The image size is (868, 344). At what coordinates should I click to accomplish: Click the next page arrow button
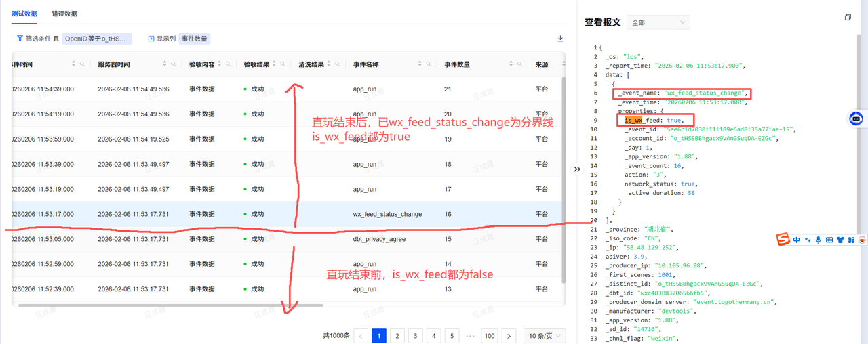[x=509, y=336]
